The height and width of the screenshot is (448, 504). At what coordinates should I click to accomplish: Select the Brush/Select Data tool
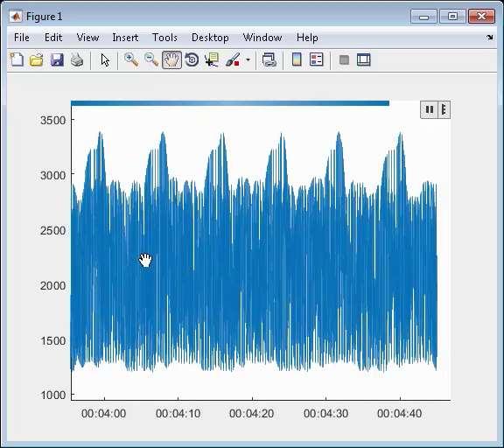[233, 59]
